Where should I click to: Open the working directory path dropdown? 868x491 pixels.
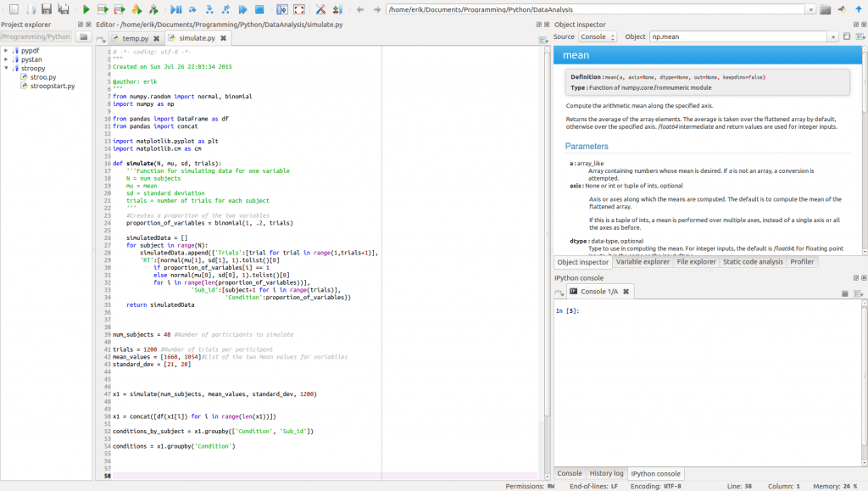coord(810,9)
